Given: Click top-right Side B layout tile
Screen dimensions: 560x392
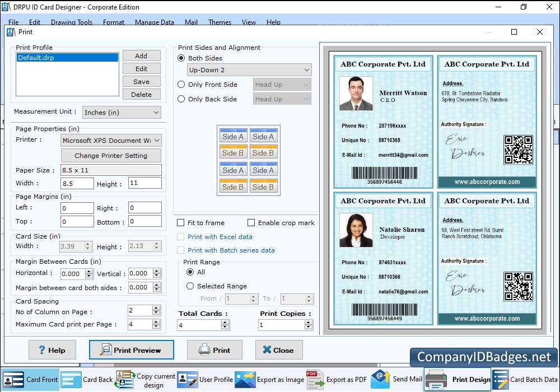Looking at the screenshot, I should pos(263,152).
